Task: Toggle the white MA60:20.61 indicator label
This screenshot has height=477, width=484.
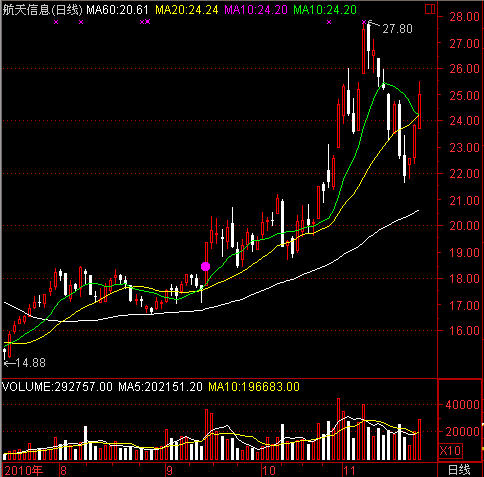Action: [117, 10]
